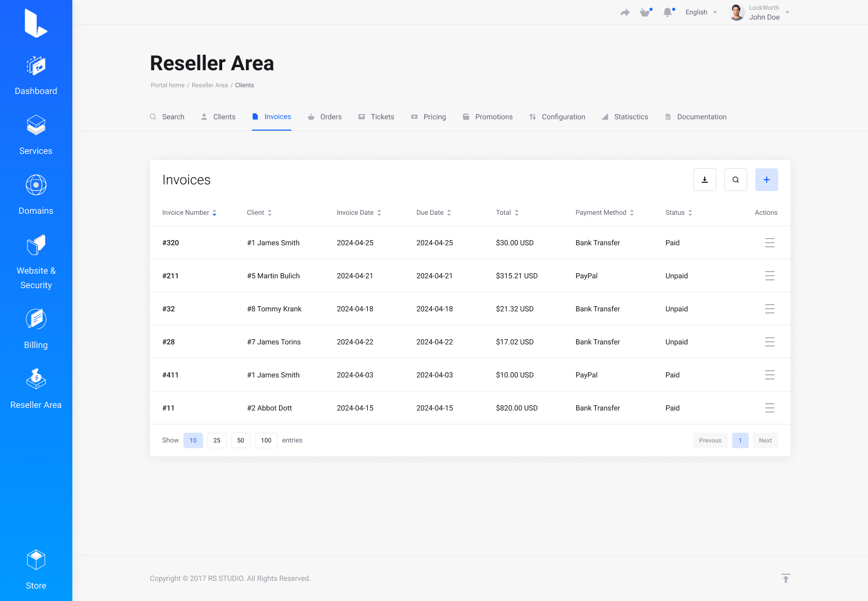The width and height of the screenshot is (868, 601).
Task: Click the share arrow icon in the header
Action: pyautogui.click(x=625, y=12)
